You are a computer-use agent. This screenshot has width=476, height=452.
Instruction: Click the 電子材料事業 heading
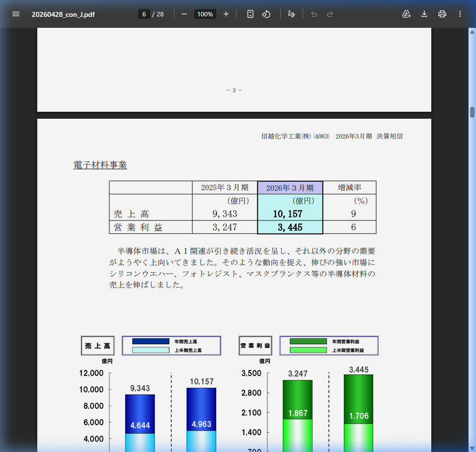click(x=100, y=165)
